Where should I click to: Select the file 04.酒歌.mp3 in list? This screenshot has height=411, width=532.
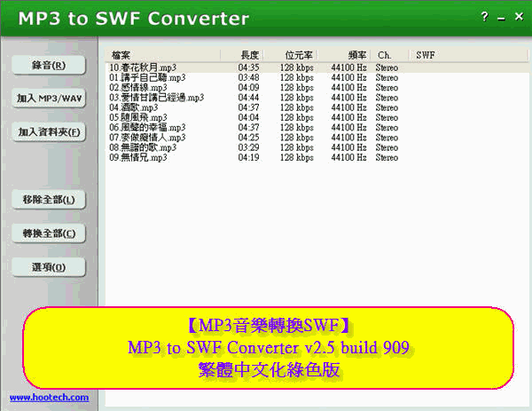tap(133, 107)
